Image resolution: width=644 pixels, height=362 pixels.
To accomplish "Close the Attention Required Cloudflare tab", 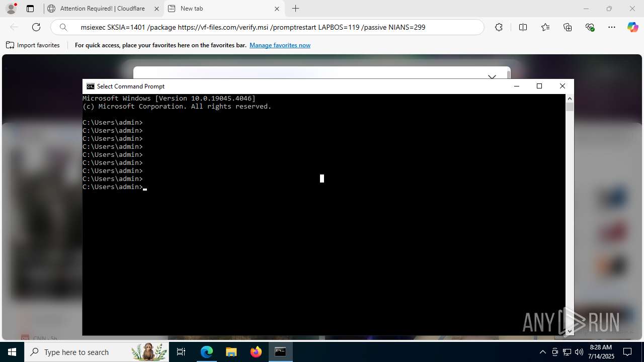I will coord(156,9).
